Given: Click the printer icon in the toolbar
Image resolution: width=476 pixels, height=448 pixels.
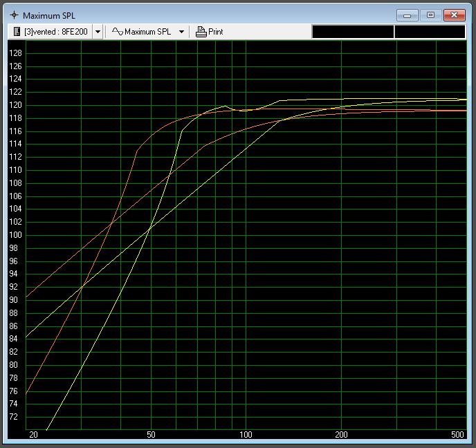Looking at the screenshot, I should point(201,32).
